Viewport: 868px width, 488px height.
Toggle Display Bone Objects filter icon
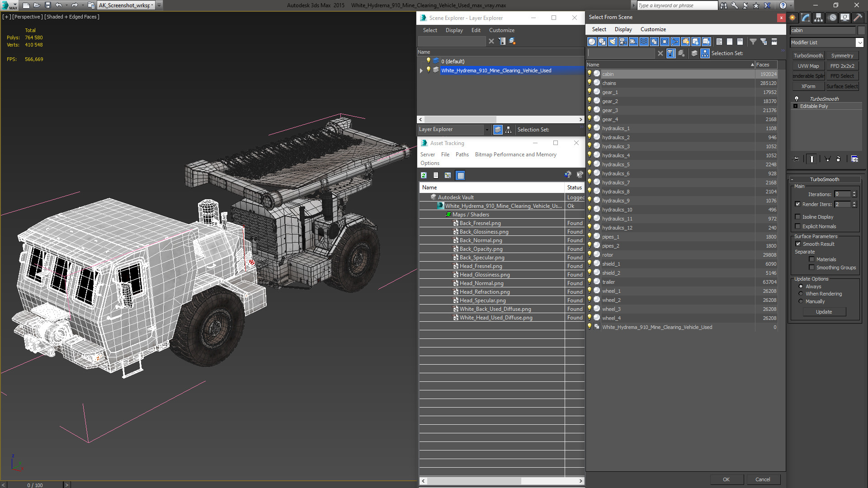(675, 42)
